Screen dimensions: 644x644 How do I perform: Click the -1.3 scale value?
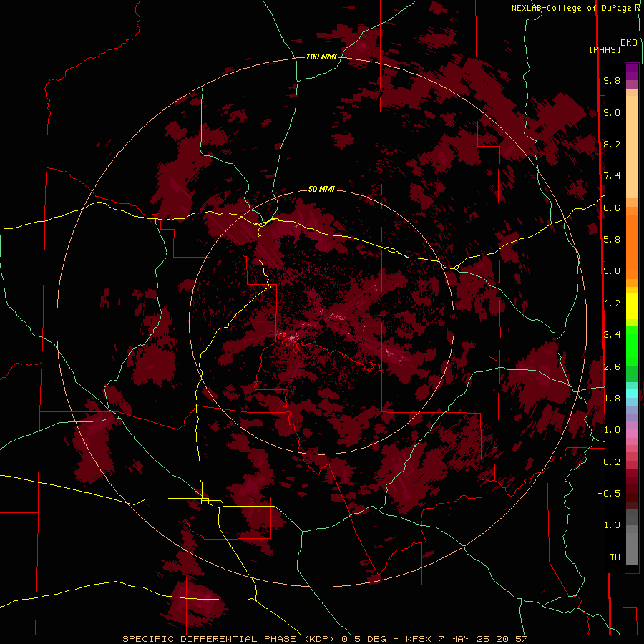[609, 525]
